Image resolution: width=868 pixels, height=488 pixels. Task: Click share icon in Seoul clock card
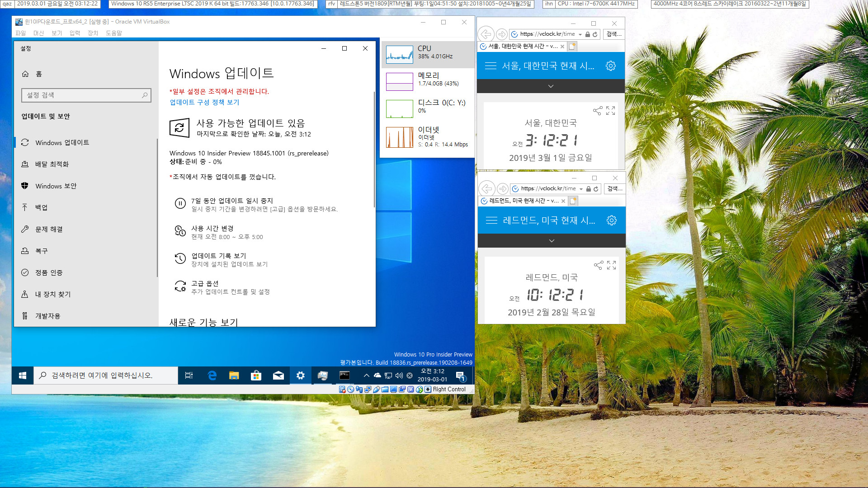(598, 111)
